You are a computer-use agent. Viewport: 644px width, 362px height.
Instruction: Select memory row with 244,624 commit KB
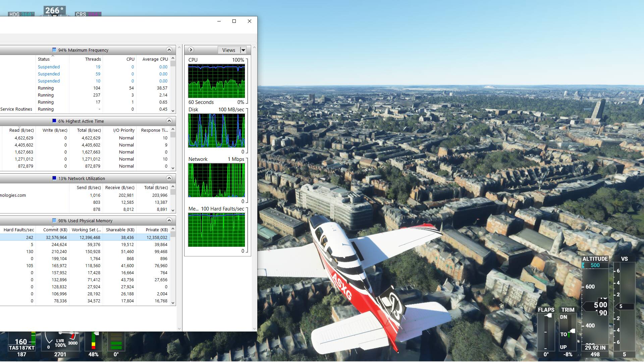[x=85, y=244]
